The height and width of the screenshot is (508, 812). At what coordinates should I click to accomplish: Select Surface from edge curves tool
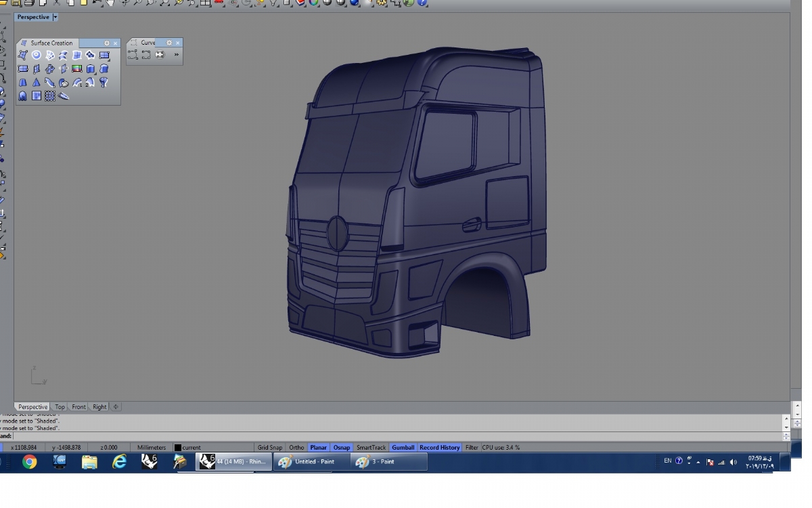click(x=77, y=55)
